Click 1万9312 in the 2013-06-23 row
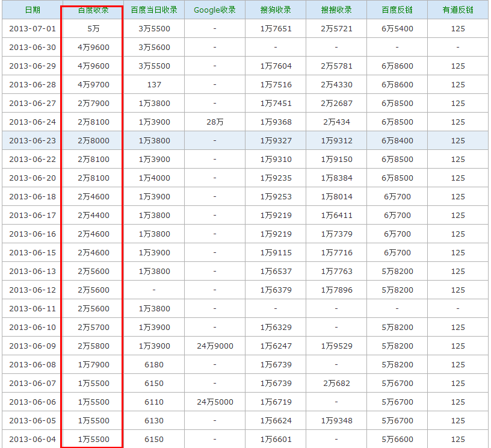Viewport: 491px width, 448px height. 336,141
